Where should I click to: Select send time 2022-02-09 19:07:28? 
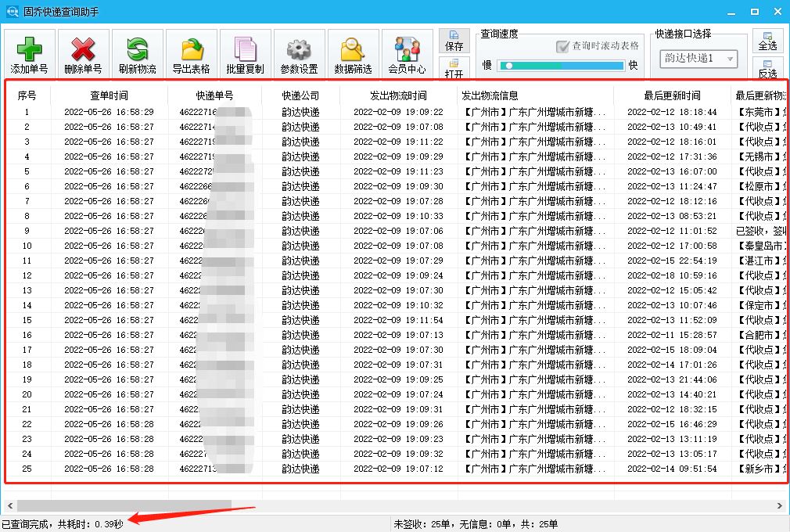click(x=399, y=201)
